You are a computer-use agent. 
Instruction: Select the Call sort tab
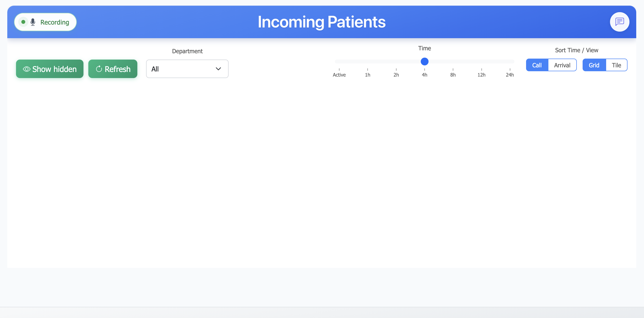[x=537, y=65]
